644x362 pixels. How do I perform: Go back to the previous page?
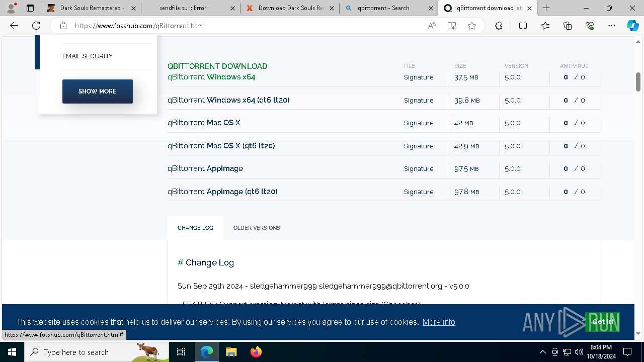click(x=14, y=26)
